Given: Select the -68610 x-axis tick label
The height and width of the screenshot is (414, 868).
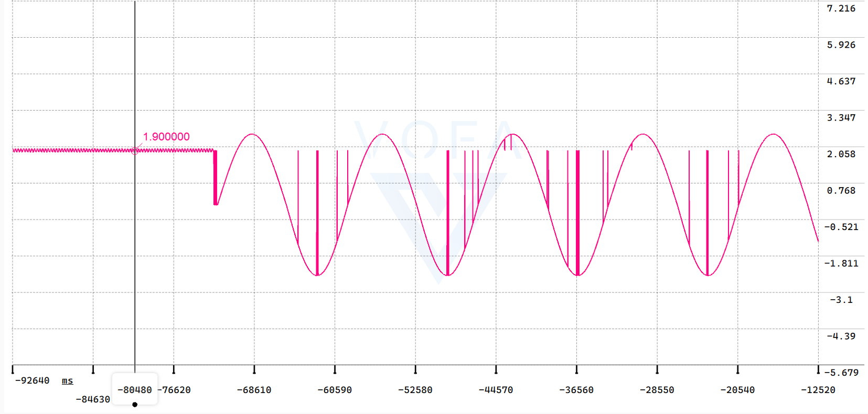Looking at the screenshot, I should tap(254, 390).
